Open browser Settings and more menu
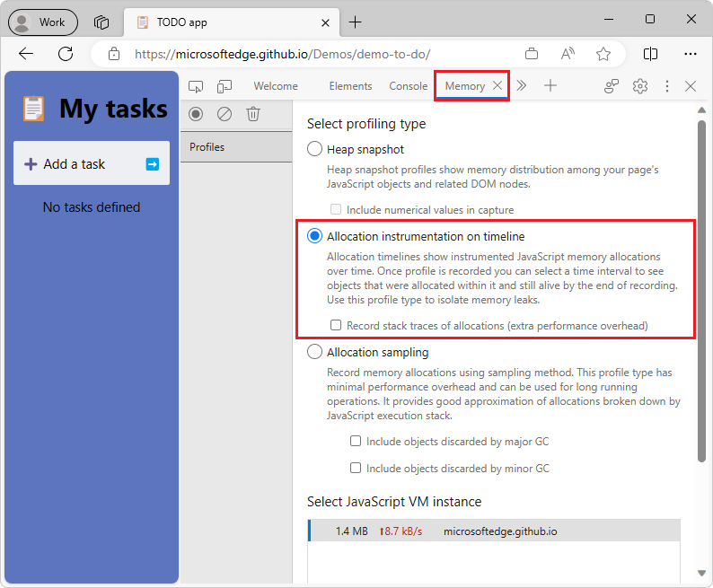The height and width of the screenshot is (588, 713). 691,54
